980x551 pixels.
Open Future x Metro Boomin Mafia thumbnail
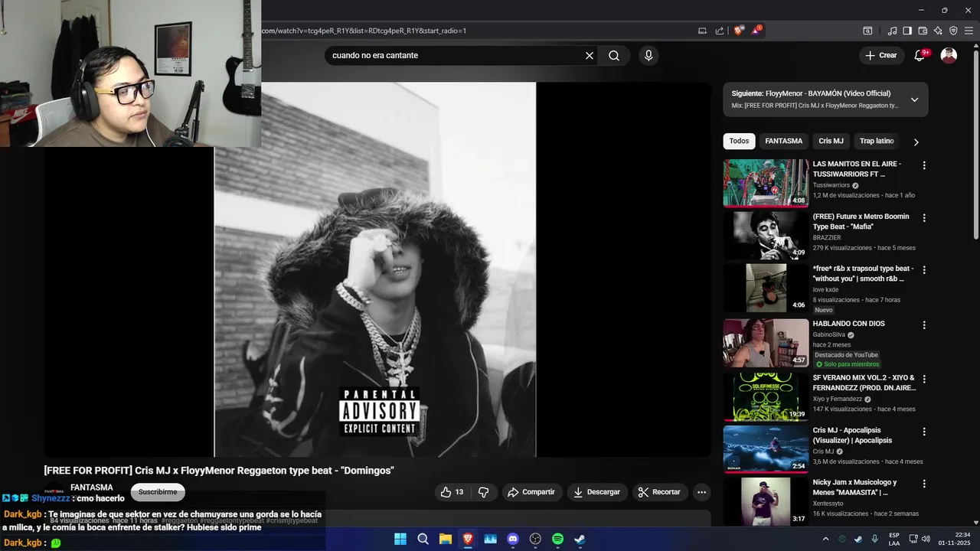766,236
